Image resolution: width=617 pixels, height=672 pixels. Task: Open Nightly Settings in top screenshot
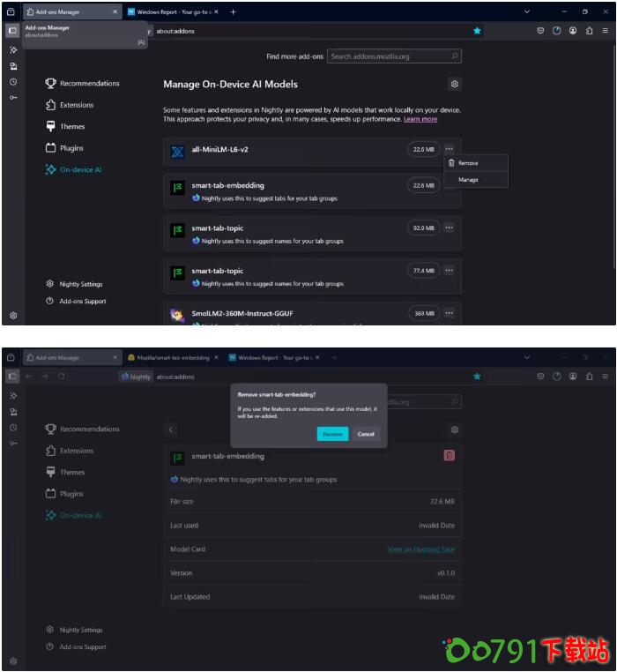75,284
